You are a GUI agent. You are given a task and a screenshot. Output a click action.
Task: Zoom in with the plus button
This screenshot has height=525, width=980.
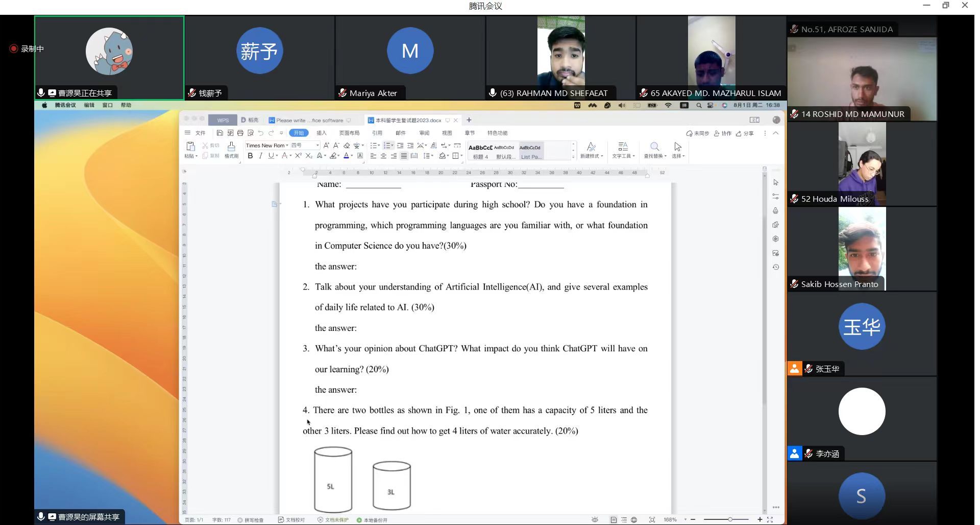759,519
